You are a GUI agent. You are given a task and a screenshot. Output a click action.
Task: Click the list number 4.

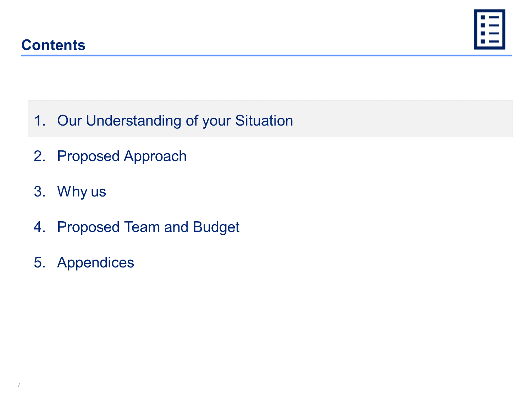[x=40, y=227]
